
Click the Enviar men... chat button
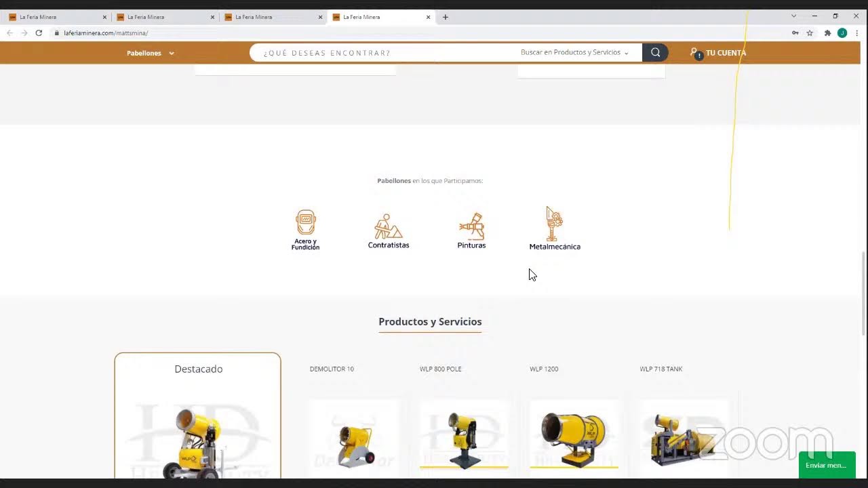(827, 465)
